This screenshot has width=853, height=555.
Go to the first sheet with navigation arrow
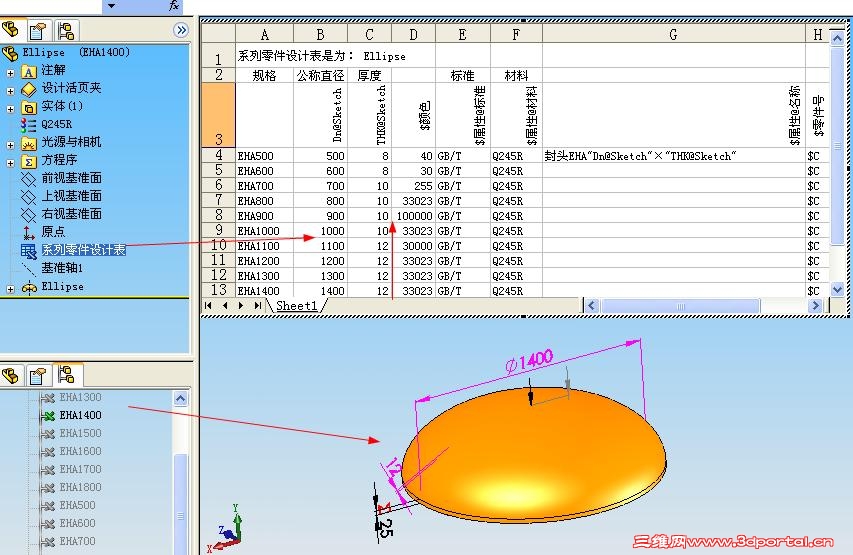pyautogui.click(x=208, y=306)
